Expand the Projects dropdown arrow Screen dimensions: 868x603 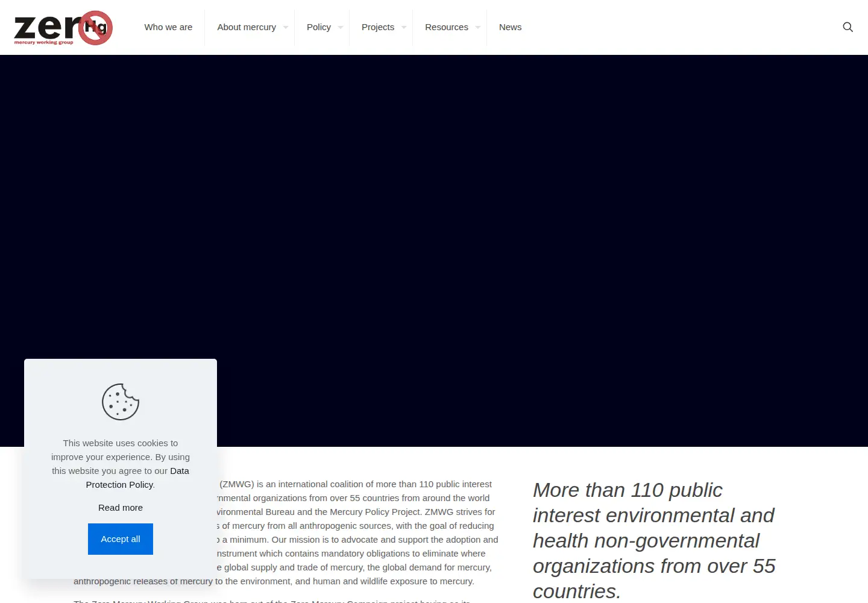tap(404, 27)
